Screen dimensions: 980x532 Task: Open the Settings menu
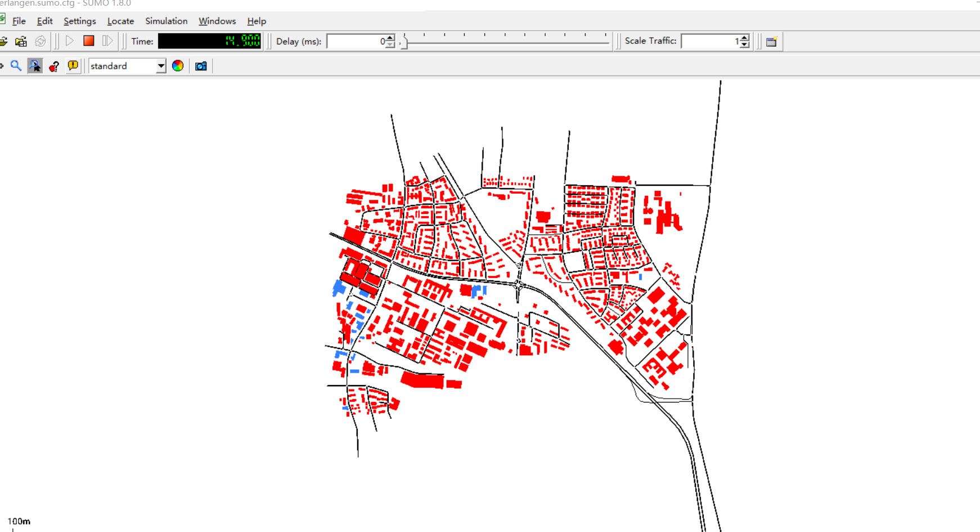click(x=79, y=21)
